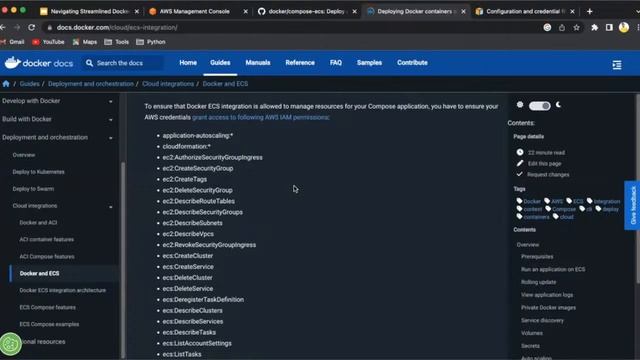Screen dimensions: 640x360
Task: Open a new browser tab with plus
Action: [x=589, y=11]
